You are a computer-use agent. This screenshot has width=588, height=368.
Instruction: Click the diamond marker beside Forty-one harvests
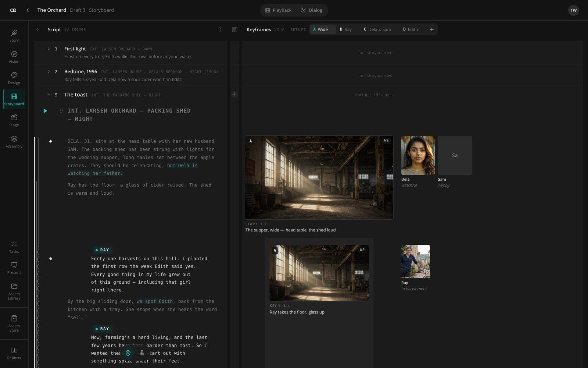(51, 259)
